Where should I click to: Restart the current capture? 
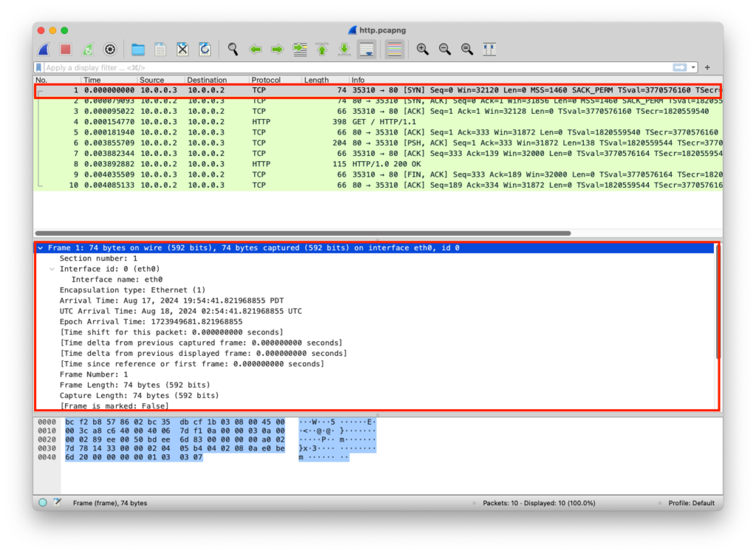tap(88, 49)
